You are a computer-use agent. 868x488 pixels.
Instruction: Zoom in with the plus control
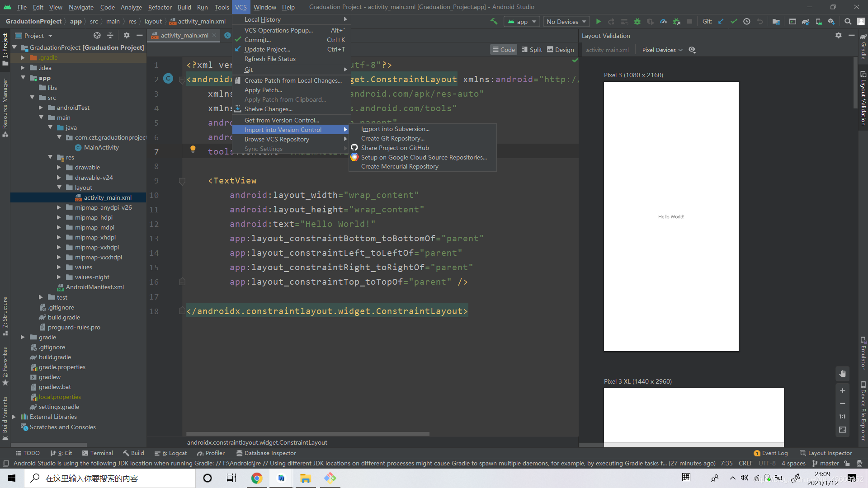pos(843,390)
